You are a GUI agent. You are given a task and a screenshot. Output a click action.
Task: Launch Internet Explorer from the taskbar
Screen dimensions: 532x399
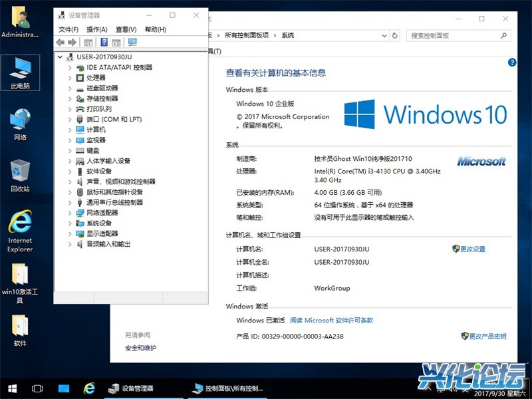click(89, 388)
